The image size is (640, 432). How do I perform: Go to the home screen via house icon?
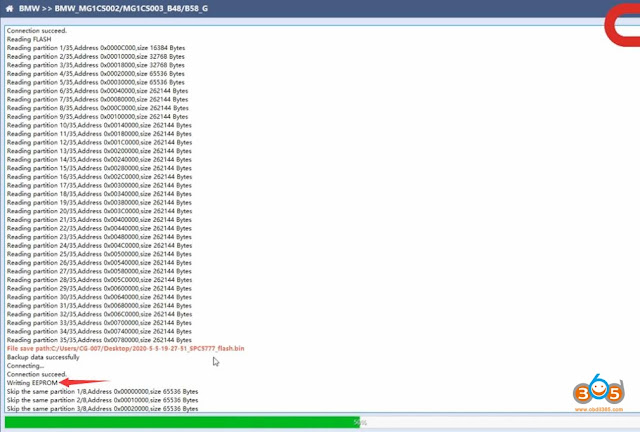9,8
